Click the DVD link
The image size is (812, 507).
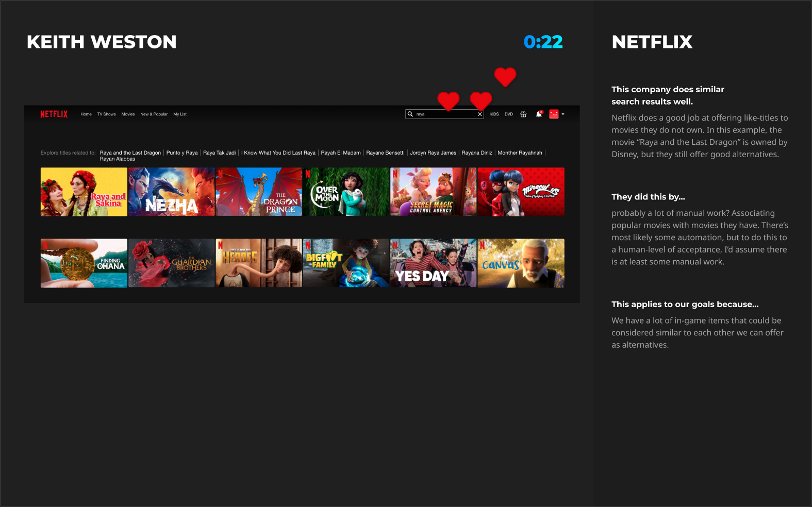[x=509, y=114]
